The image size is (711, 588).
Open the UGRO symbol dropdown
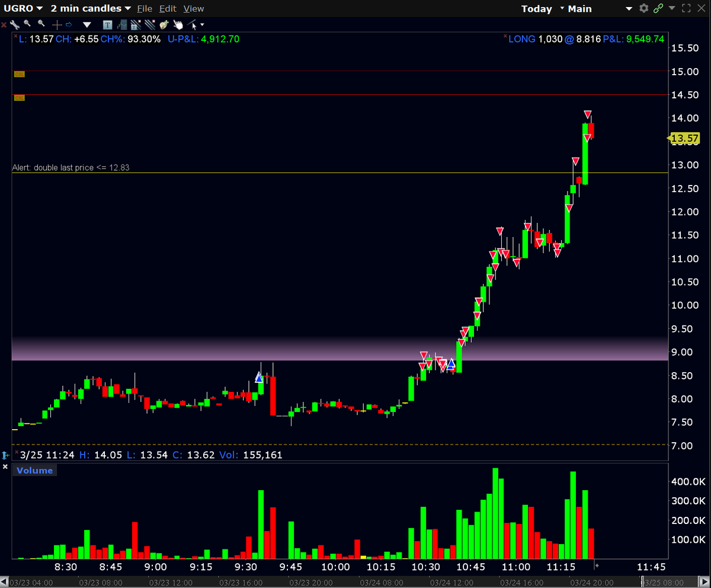pos(23,8)
